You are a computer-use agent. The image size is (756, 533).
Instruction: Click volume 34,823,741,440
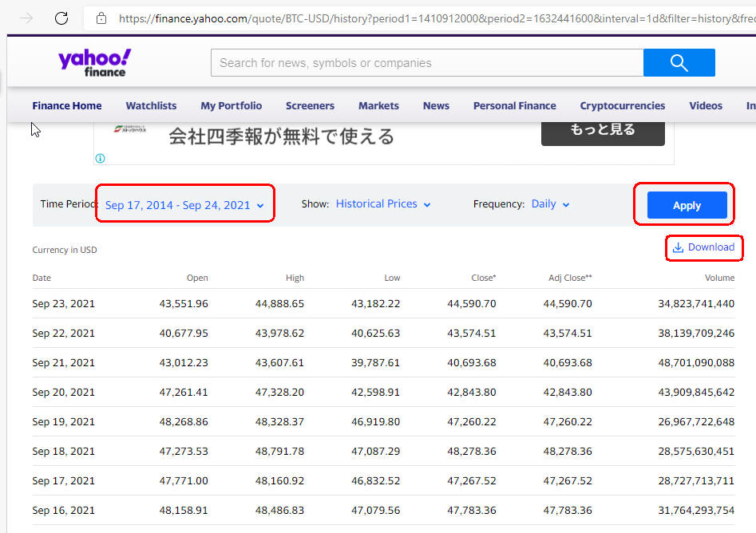696,304
